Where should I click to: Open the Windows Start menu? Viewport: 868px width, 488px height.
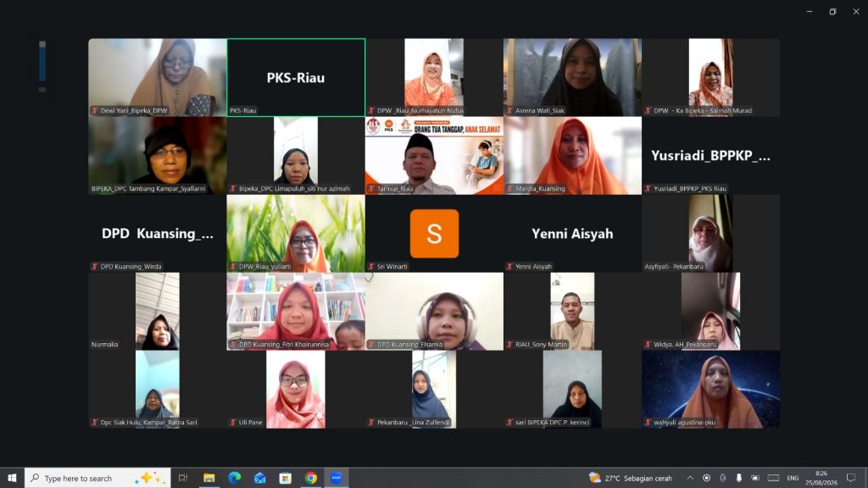pos(12,478)
